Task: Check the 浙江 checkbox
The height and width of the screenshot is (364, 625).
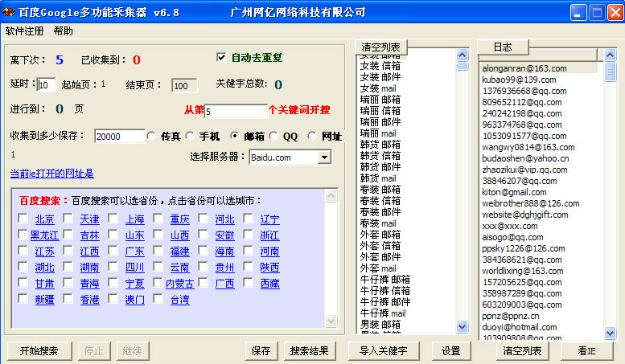Action: [249, 234]
